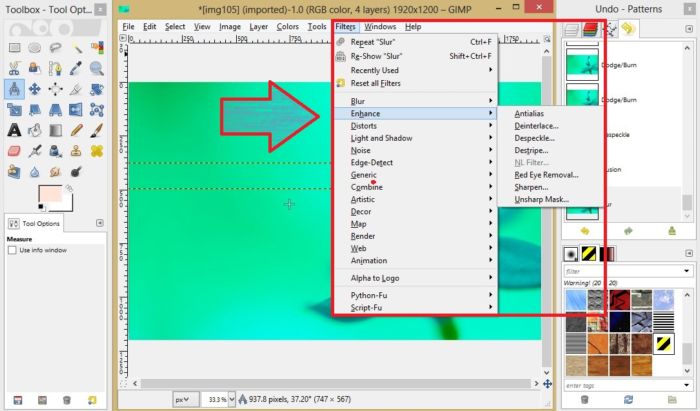
Task: Click the redo arrow in Undo History
Action: pyautogui.click(x=627, y=230)
